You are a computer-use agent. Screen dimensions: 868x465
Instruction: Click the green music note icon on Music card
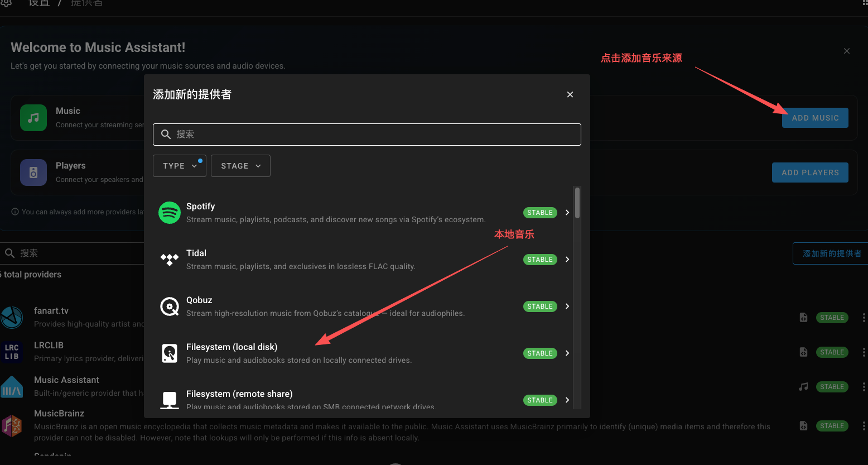[x=33, y=118]
